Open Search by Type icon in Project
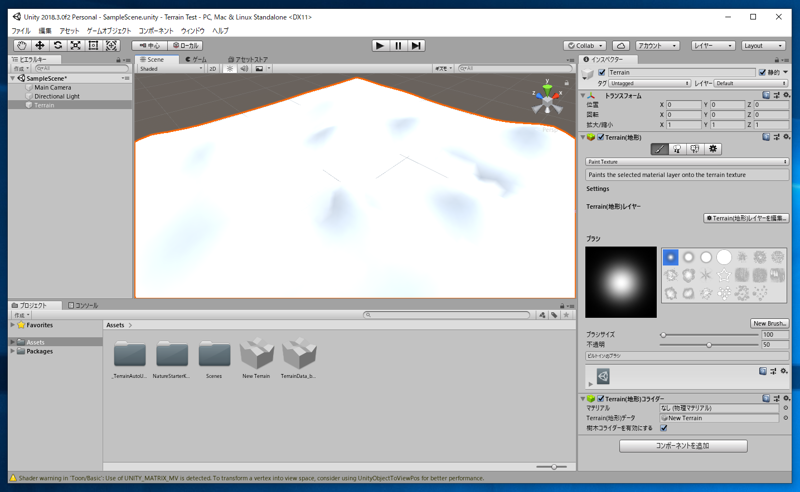 coord(542,315)
